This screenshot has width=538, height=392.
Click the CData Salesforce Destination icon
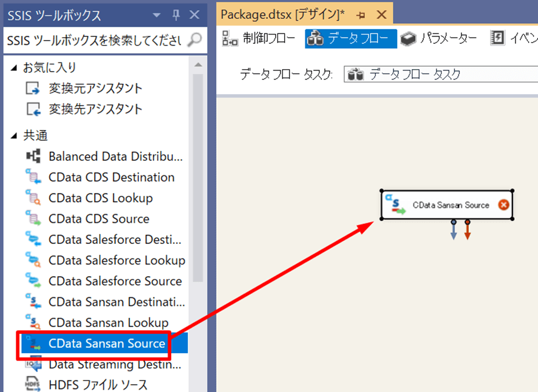(x=33, y=239)
